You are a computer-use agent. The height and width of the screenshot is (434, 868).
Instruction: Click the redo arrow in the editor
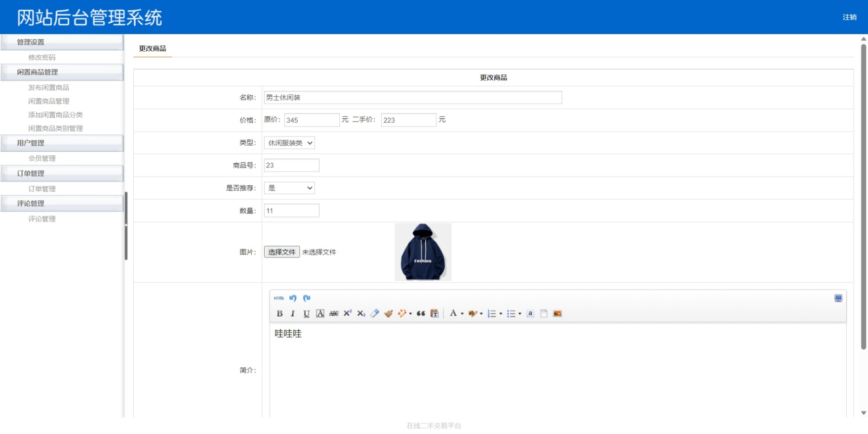[307, 298]
